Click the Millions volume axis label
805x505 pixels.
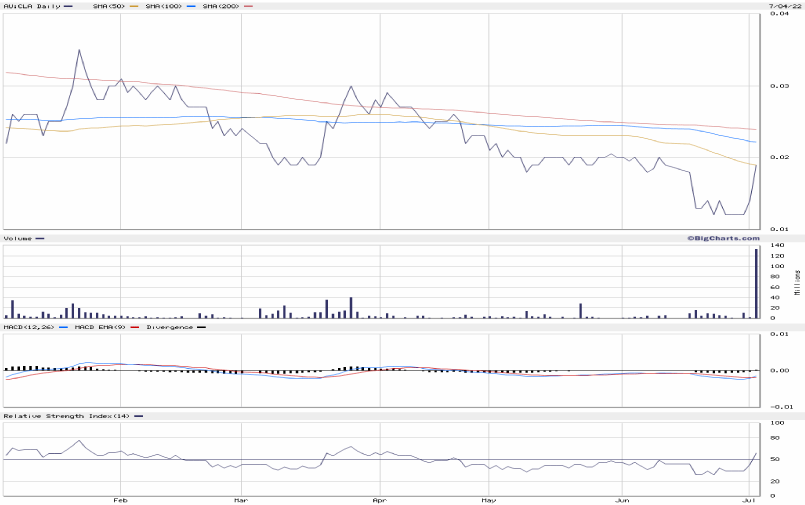point(797,282)
